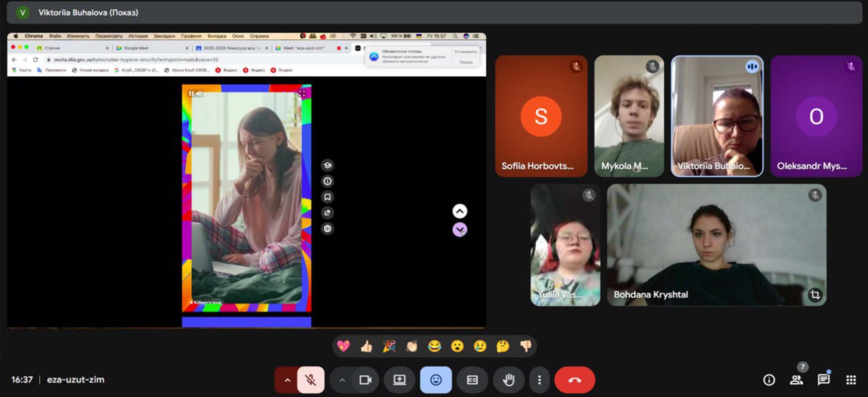Expand video settings arrow beside camera
The height and width of the screenshot is (397, 868).
342,380
